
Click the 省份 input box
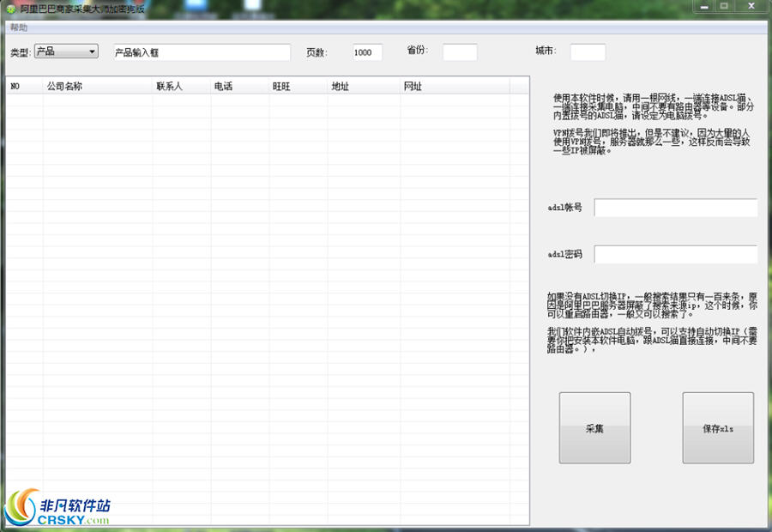(460, 52)
